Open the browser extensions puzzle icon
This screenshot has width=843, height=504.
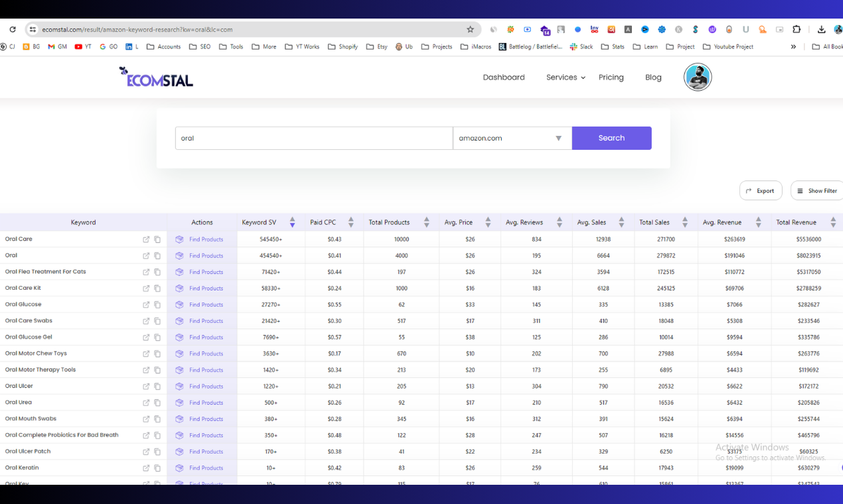797,29
